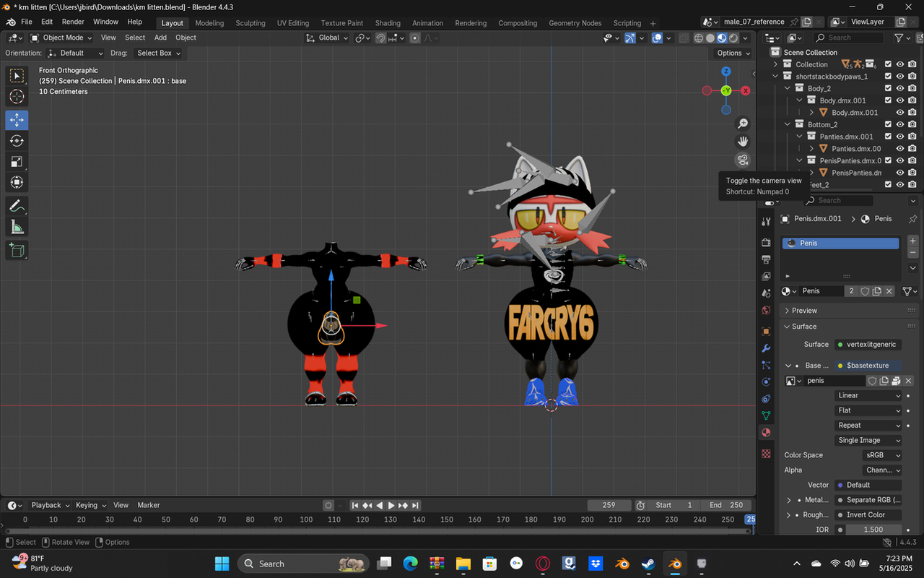Image resolution: width=924 pixels, height=578 pixels.
Task: Toggle the camera view gizmo button
Action: tap(743, 160)
